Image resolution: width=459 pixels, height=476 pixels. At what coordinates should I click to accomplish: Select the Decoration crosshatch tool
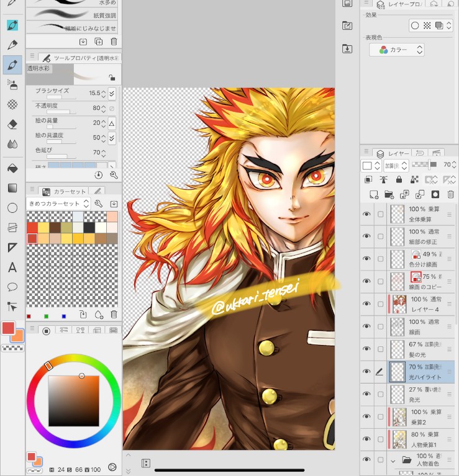tap(12, 104)
